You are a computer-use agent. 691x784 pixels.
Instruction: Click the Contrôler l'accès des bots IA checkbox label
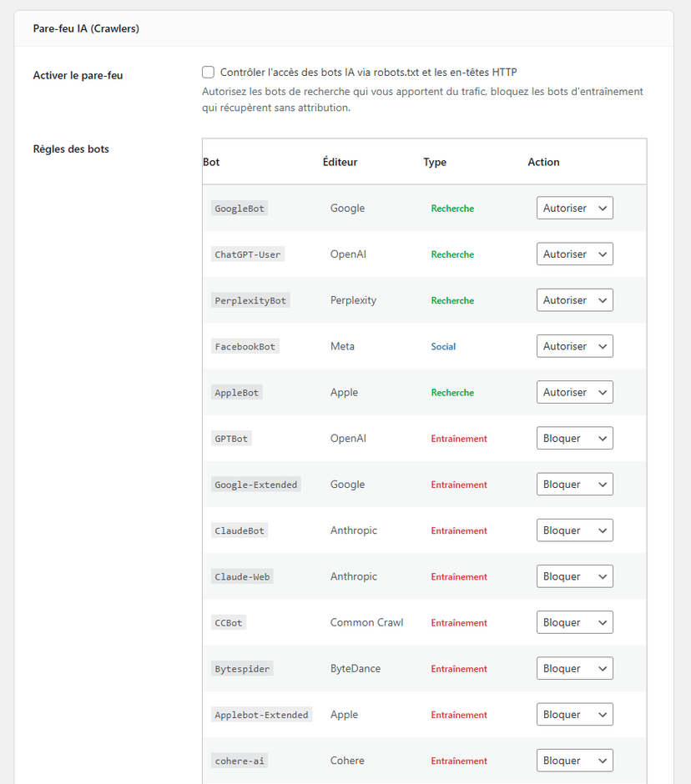point(368,72)
